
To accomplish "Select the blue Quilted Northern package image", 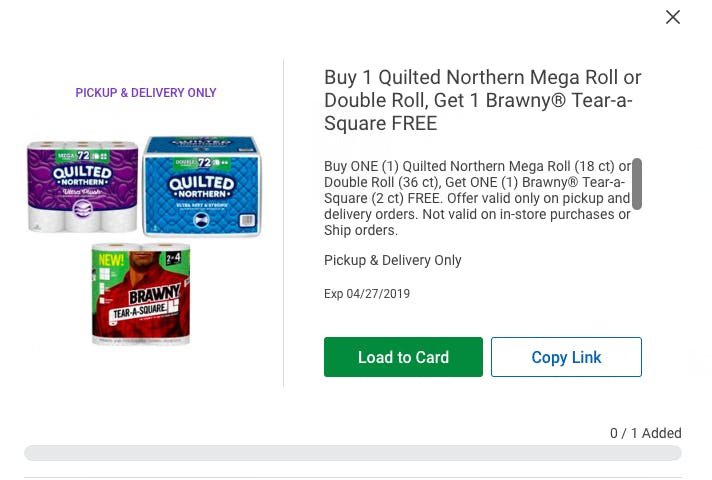I will pos(201,187).
